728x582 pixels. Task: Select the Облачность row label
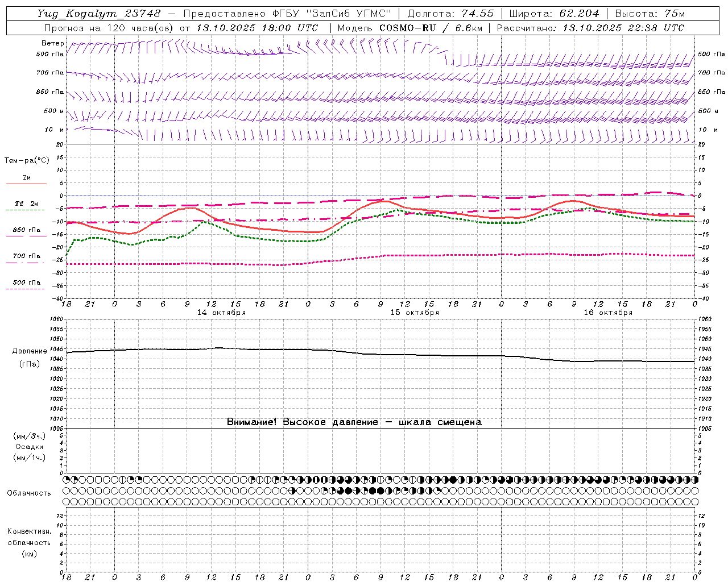click(28, 493)
